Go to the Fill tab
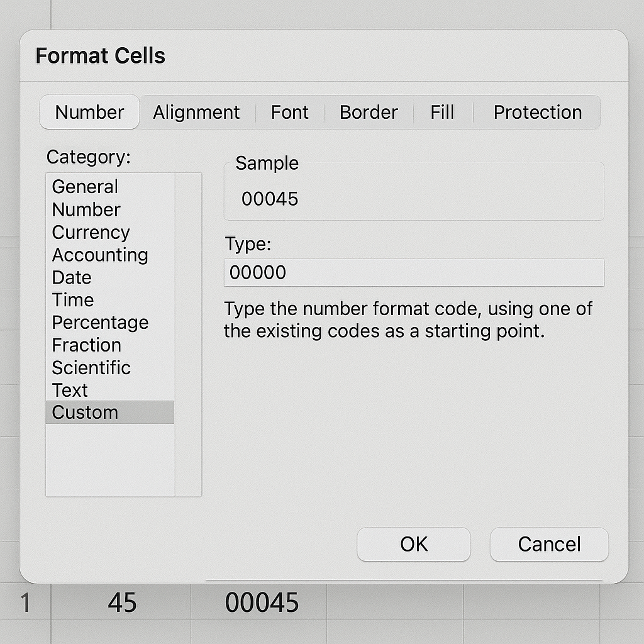 pos(442,113)
